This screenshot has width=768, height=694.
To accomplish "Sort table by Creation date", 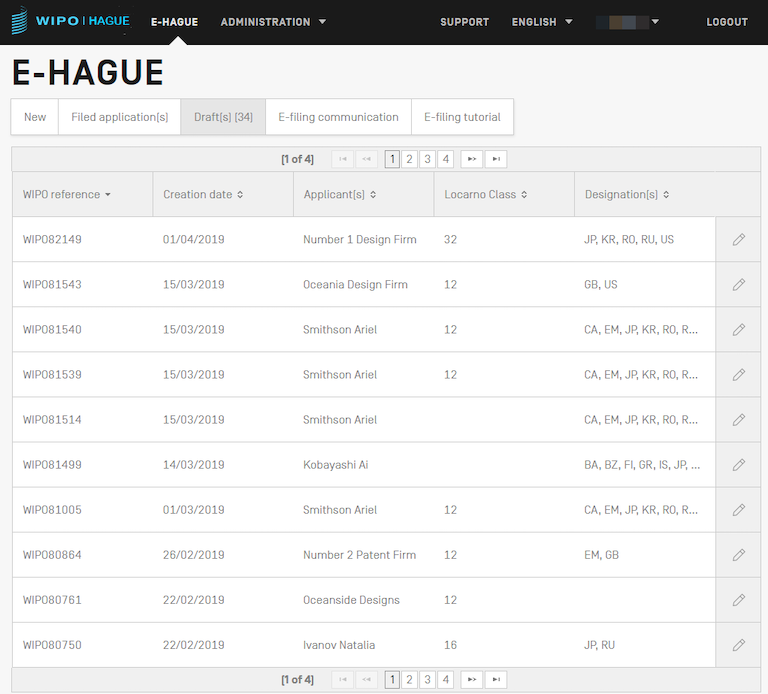I will pos(203,195).
